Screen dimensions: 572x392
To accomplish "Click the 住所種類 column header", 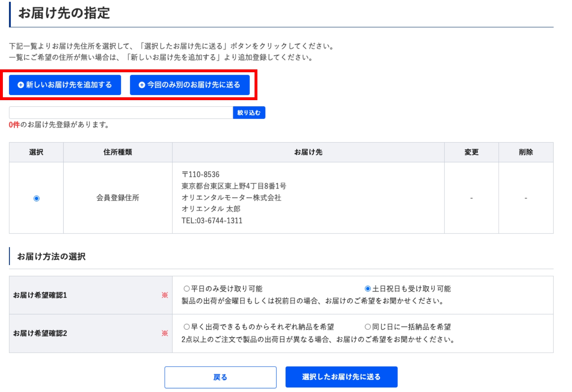I will (x=118, y=152).
